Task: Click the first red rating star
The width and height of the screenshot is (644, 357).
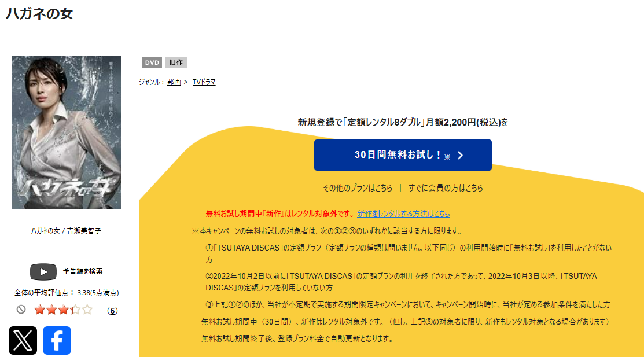Action: pyautogui.click(x=39, y=310)
